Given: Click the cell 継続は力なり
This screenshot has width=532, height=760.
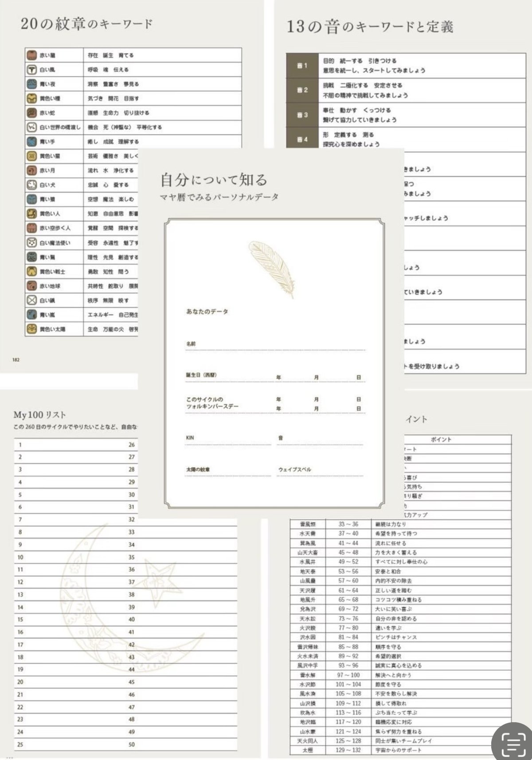Looking at the screenshot, I should click(441, 524).
